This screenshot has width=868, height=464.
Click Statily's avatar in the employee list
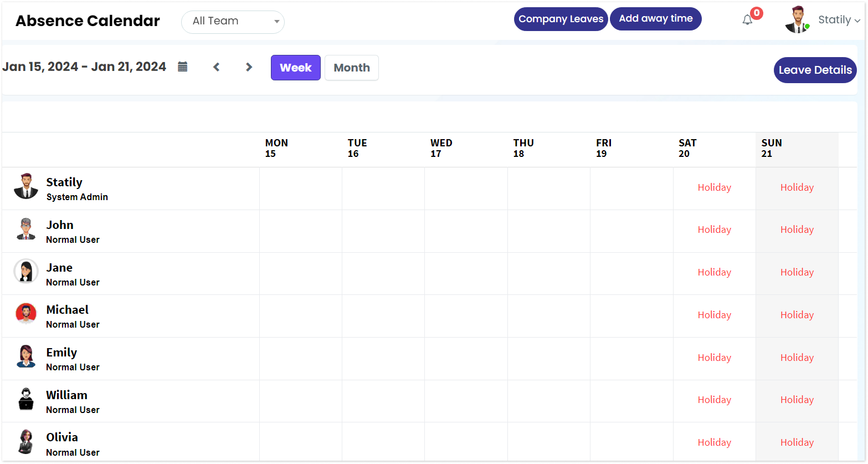click(x=26, y=186)
